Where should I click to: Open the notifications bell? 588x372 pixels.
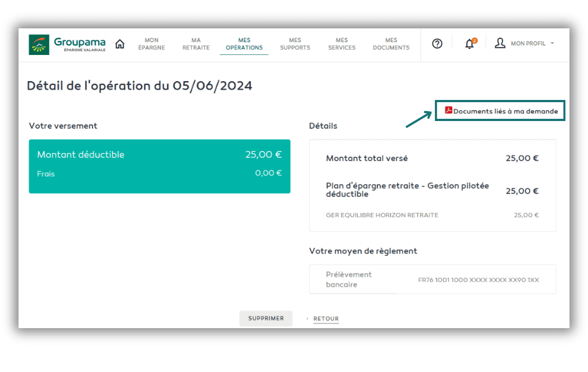click(469, 44)
